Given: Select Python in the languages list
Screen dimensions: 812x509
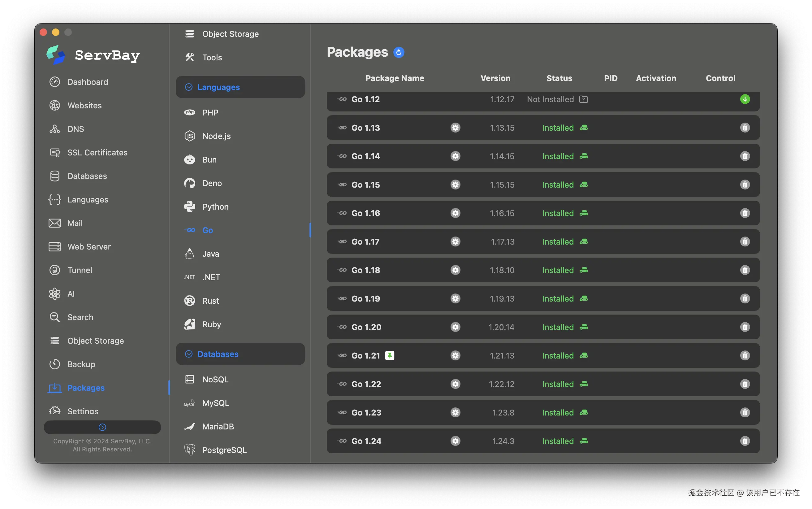Looking at the screenshot, I should click(215, 207).
